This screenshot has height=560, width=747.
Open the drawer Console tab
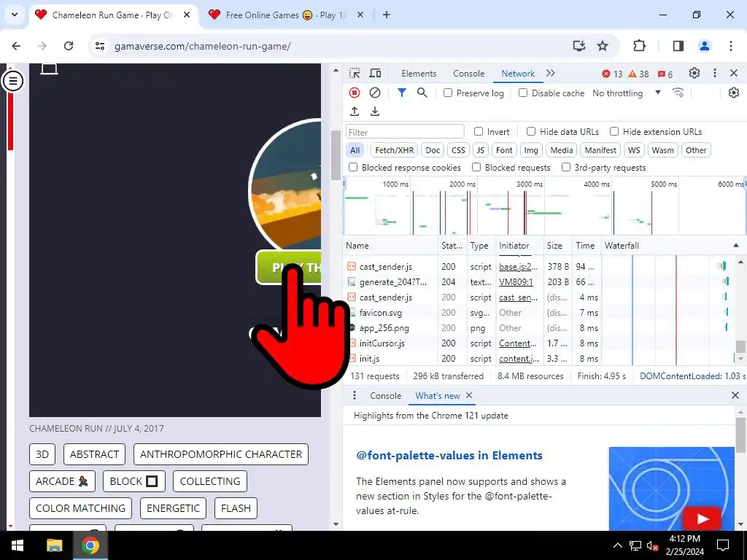tap(385, 396)
